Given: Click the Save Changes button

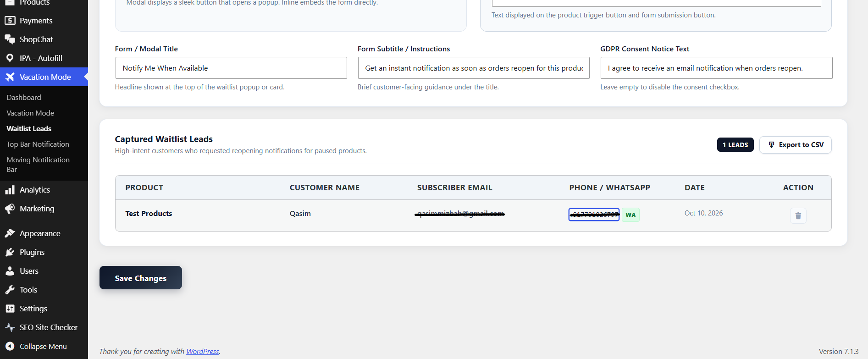Looking at the screenshot, I should tap(141, 278).
